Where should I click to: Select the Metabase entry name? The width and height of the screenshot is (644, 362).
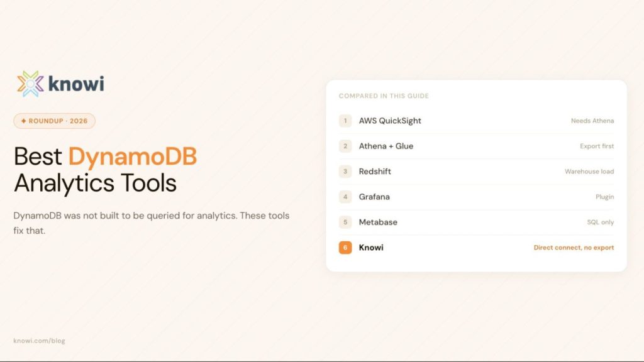click(378, 222)
